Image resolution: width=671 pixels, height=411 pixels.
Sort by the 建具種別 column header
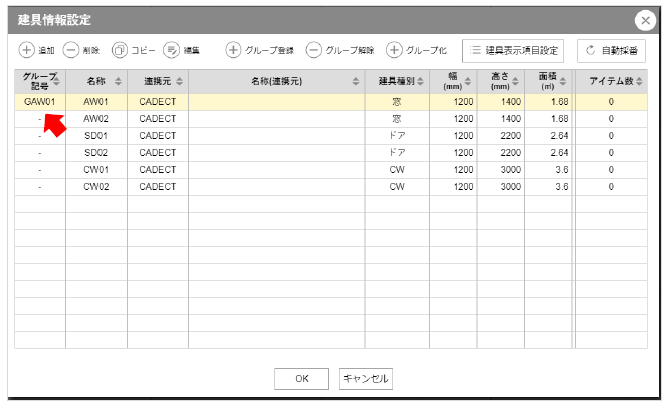pos(397,82)
